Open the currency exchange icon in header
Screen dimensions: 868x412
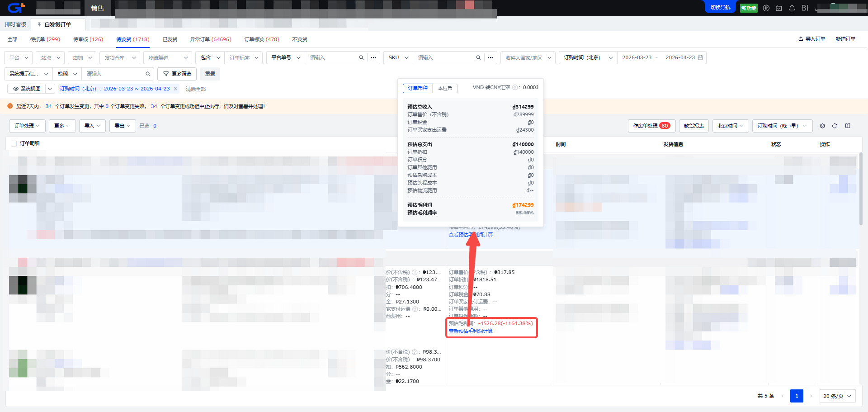pos(766,8)
